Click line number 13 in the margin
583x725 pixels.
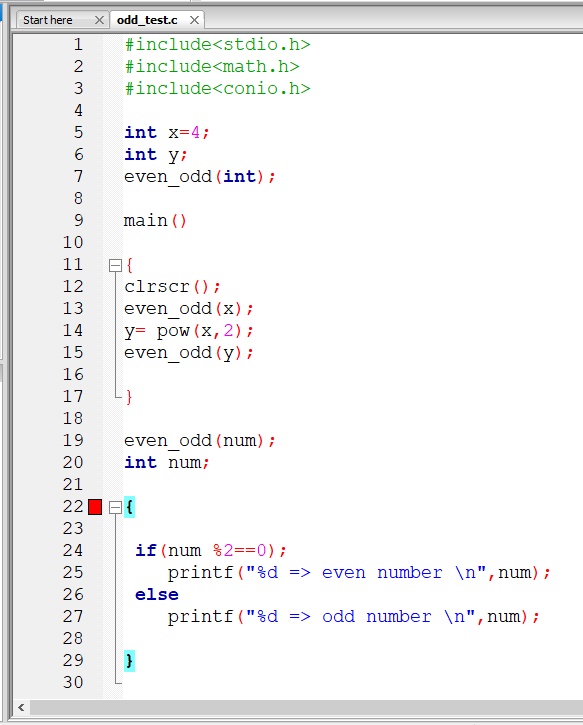point(73,308)
